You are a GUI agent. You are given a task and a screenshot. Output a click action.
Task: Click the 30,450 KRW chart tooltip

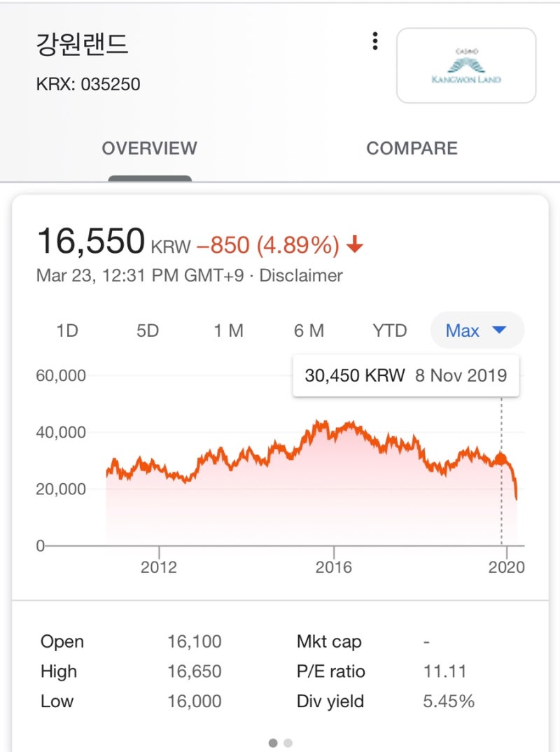click(405, 375)
